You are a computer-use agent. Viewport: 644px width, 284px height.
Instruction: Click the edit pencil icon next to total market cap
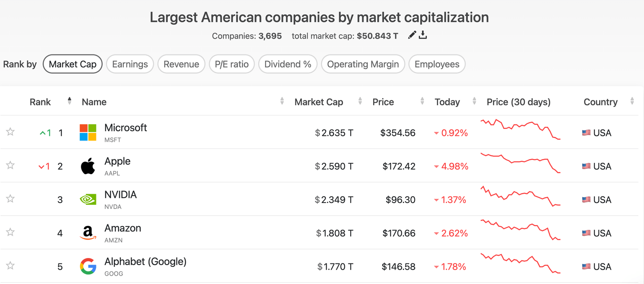(x=412, y=35)
